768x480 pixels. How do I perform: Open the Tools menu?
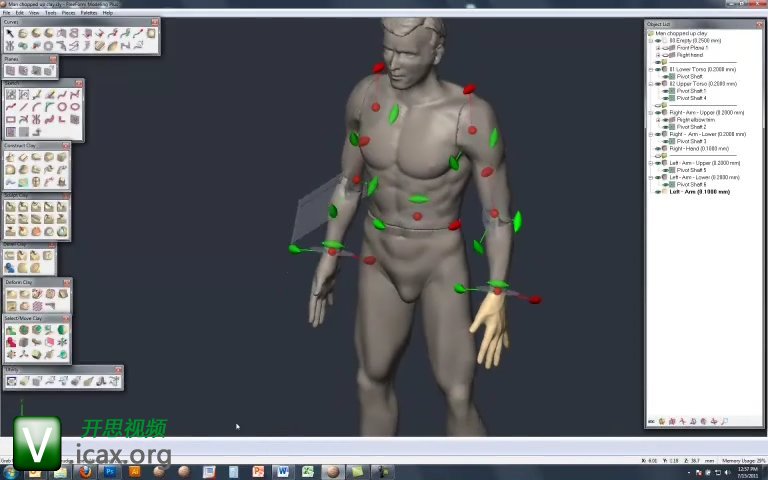(x=50, y=13)
